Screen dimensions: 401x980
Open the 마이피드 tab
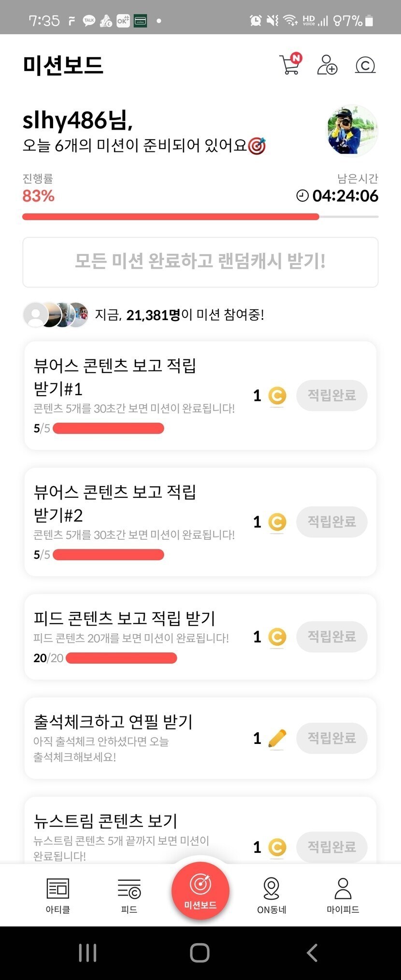(343, 896)
